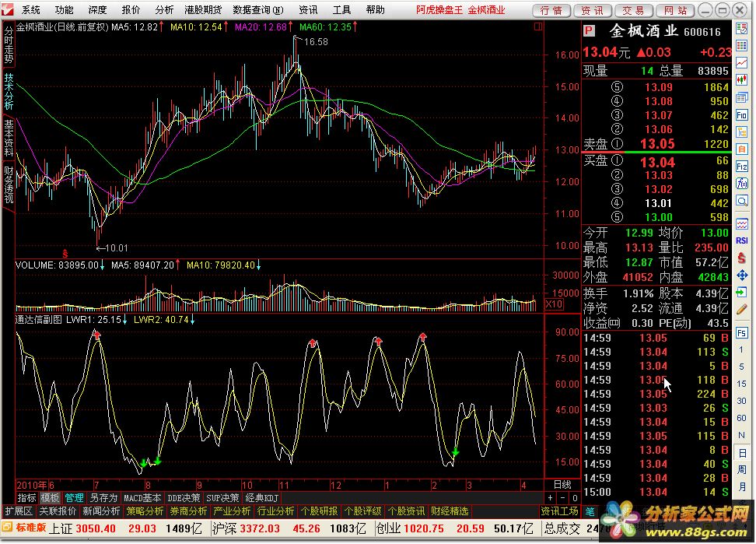This screenshot has height=544, width=756.
Task: Select the 月 monthly period
Action: [x=741, y=487]
